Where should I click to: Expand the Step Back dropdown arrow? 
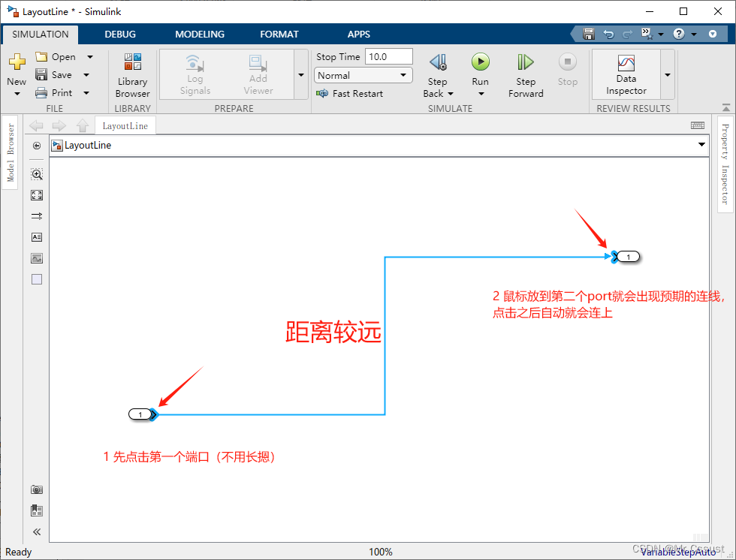(450, 94)
